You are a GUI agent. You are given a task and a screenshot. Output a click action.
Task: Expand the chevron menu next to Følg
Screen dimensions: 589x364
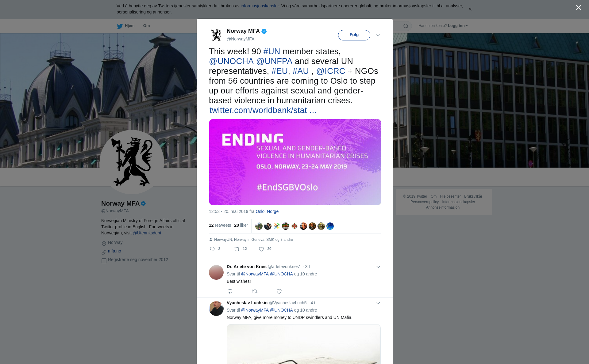point(378,35)
